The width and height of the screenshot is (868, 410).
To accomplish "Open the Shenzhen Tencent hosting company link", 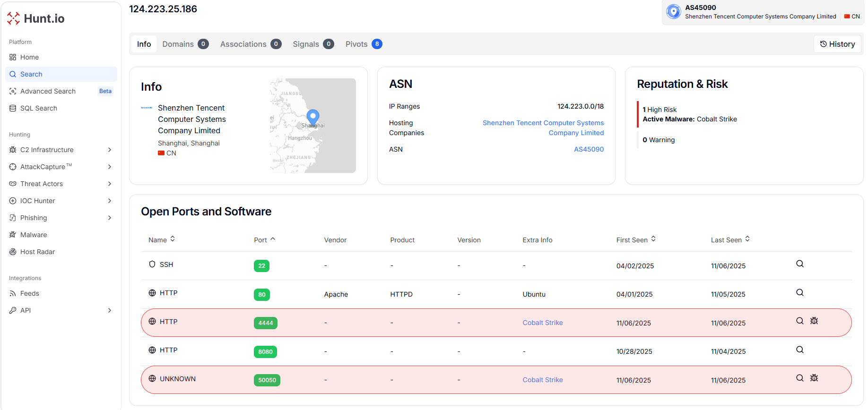I will (x=543, y=128).
